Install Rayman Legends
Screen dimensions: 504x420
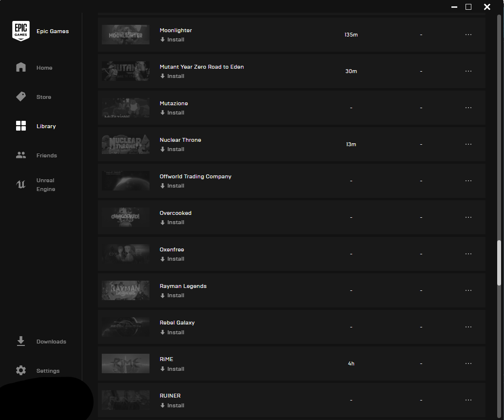172,296
